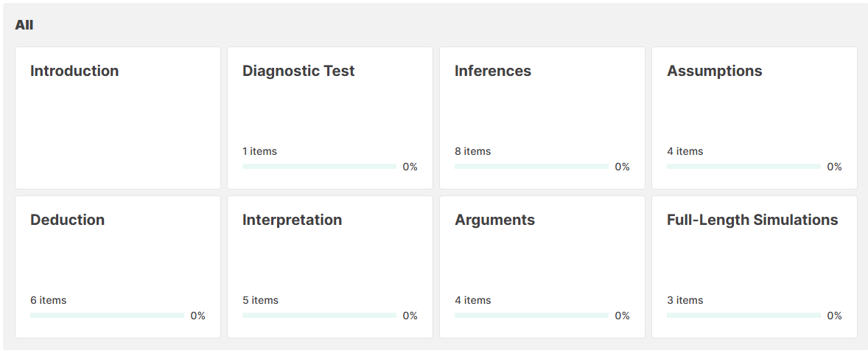
Task: Click the Interpretation progress bar
Action: [x=319, y=316]
